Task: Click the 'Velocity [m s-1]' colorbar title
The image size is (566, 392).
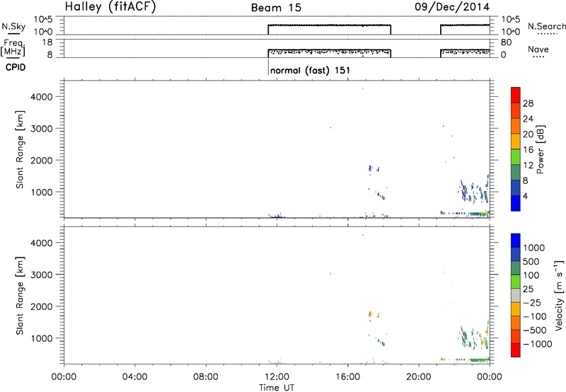Action: click(x=559, y=295)
